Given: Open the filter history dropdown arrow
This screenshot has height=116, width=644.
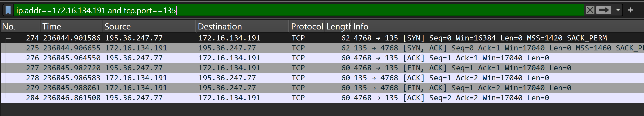Looking at the screenshot, I should coord(618,10).
